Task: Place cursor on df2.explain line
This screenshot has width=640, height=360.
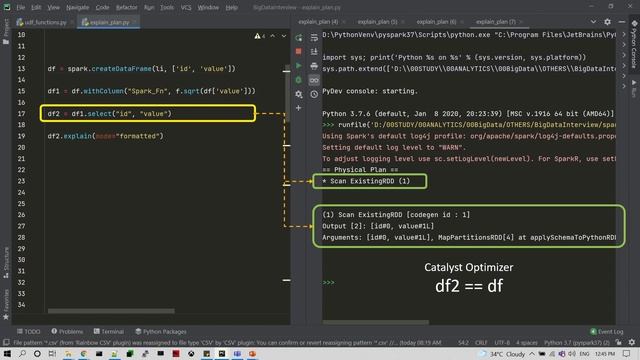Action: (105, 136)
